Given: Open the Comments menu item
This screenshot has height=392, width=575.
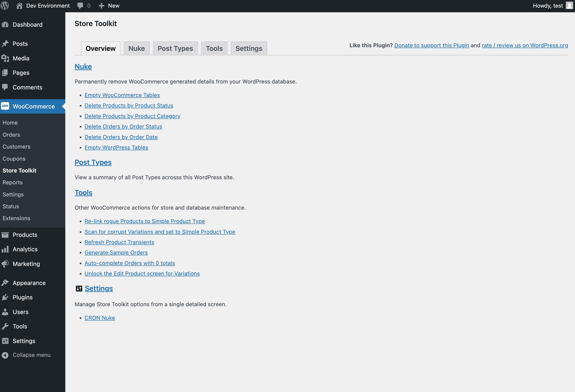Looking at the screenshot, I should pyautogui.click(x=28, y=87).
